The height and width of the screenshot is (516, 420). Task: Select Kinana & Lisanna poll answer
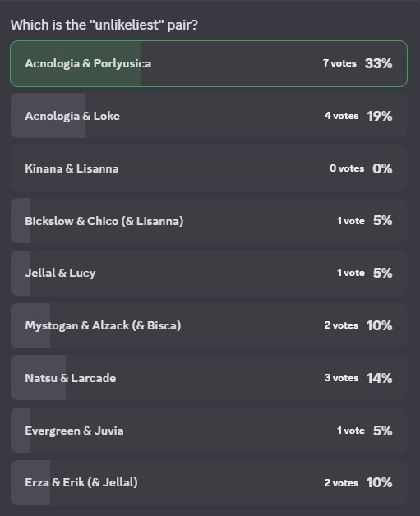pos(209,168)
